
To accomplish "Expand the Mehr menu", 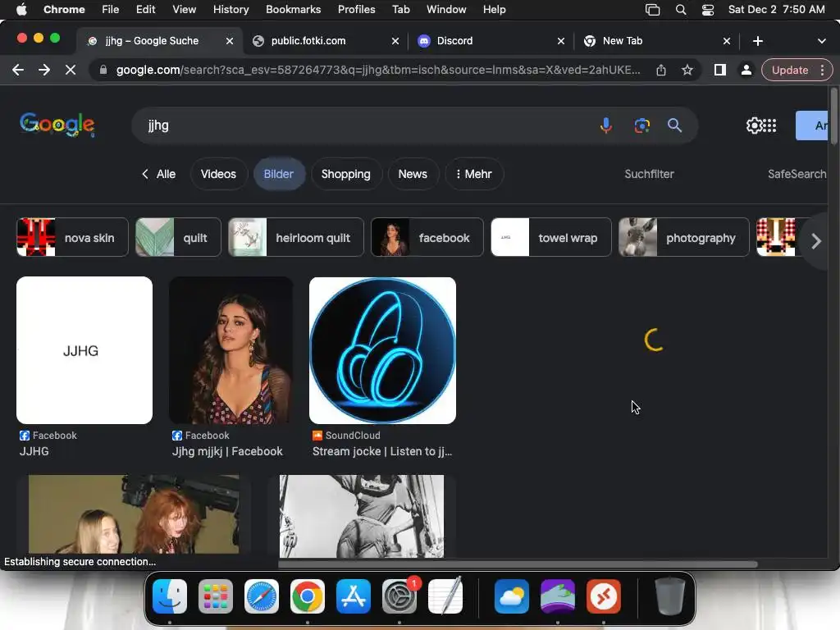I will [473, 174].
